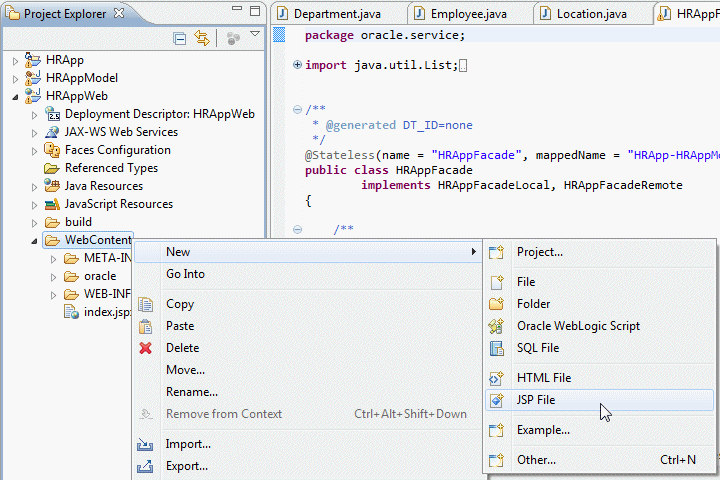Screen dimensions: 720x480
Task: Expand the HRApp project node
Action: pos(15,60)
